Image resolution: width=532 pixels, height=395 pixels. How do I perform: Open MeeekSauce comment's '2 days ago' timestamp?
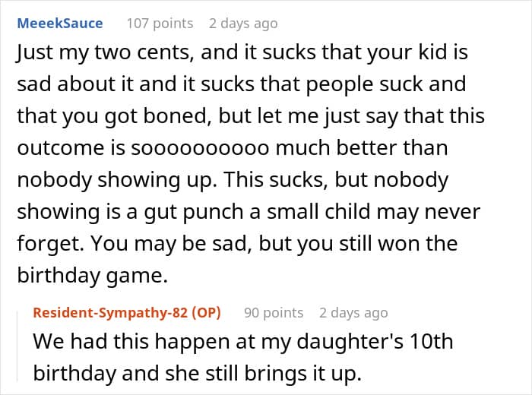coord(243,24)
